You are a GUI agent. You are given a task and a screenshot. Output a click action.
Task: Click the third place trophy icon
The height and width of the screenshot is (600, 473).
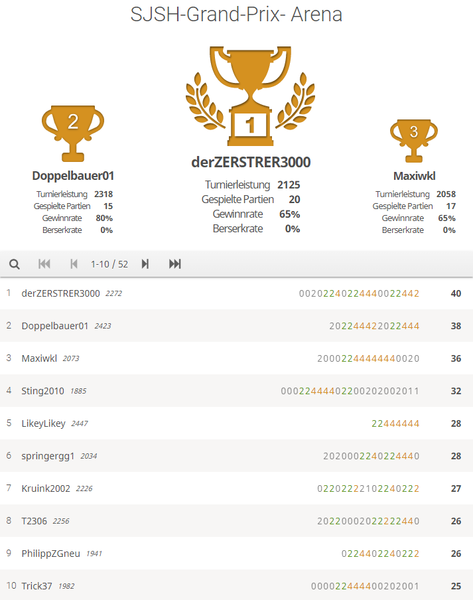414,141
